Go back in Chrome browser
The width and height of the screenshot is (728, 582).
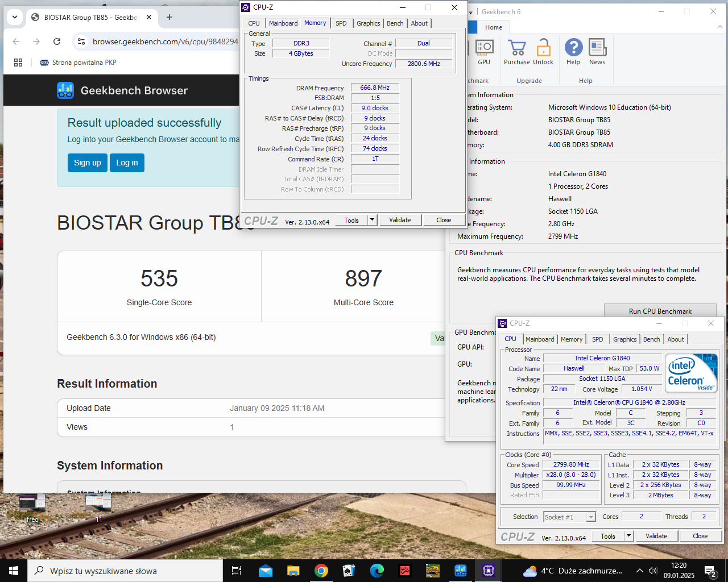pos(16,41)
